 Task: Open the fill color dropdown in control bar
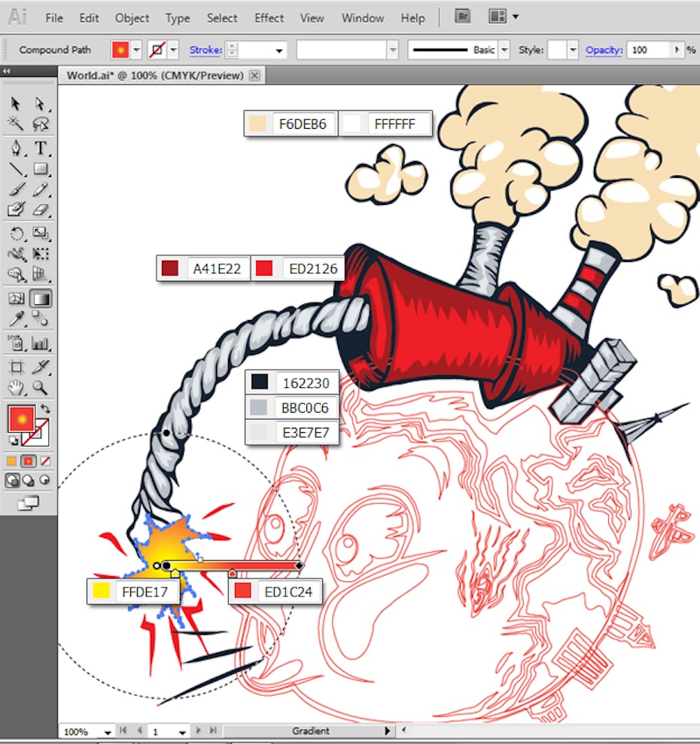click(136, 50)
